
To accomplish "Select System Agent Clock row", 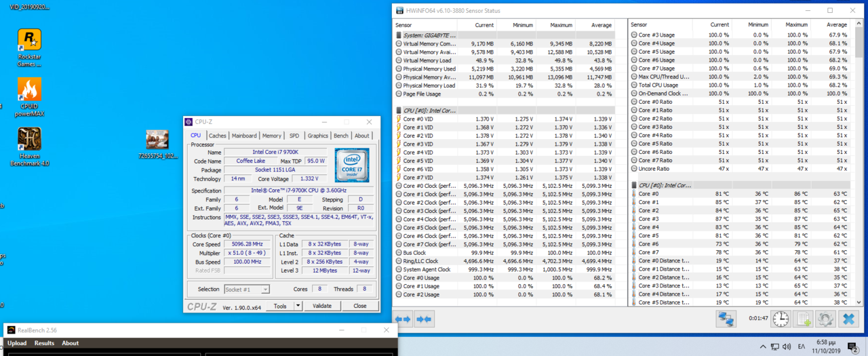I will point(505,269).
